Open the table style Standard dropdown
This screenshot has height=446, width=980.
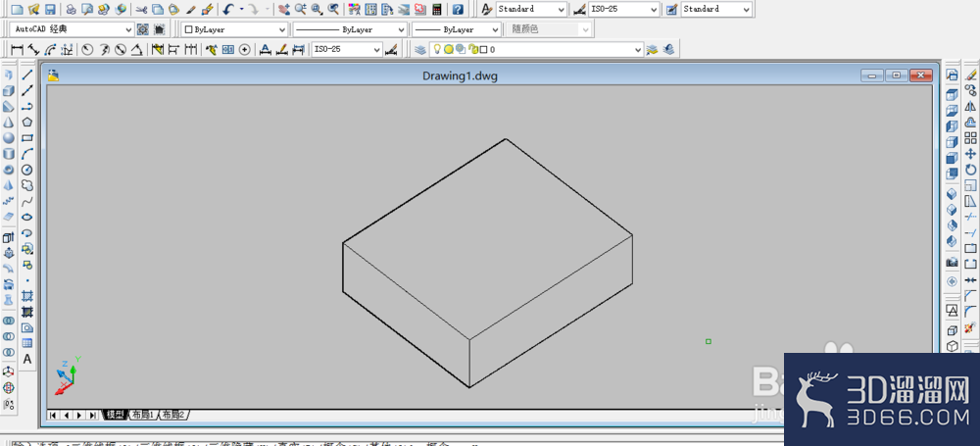click(x=716, y=10)
